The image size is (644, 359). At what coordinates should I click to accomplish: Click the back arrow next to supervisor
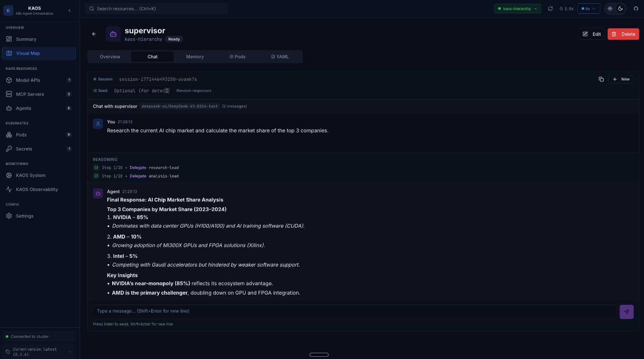click(x=94, y=34)
